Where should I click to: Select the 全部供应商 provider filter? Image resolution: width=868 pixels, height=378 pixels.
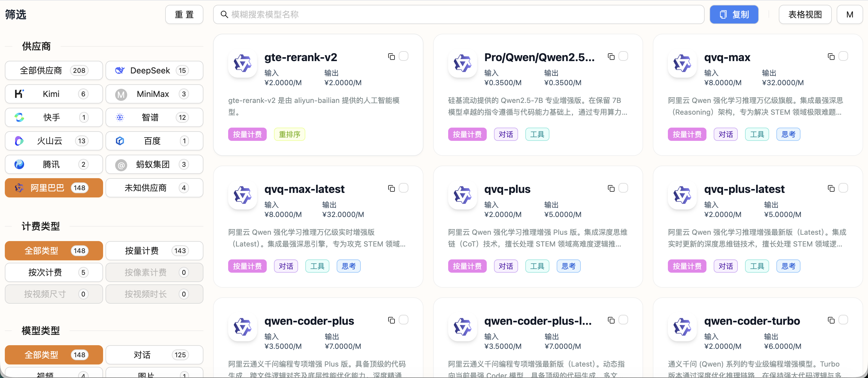[x=54, y=70]
